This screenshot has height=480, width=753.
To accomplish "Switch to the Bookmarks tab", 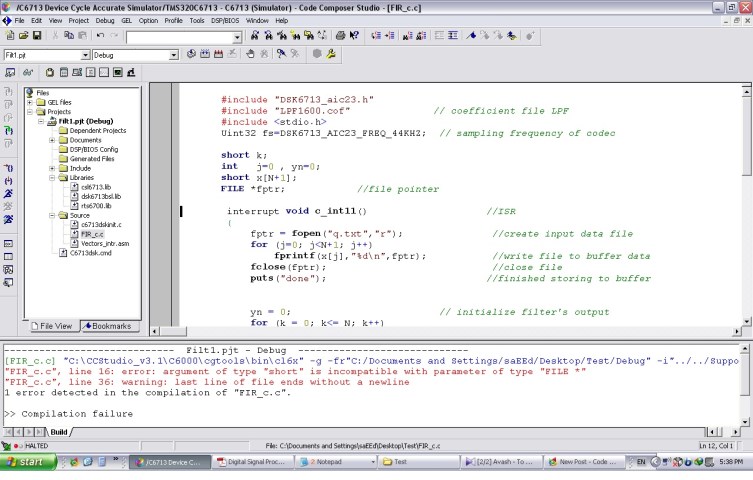I will click(x=108, y=326).
